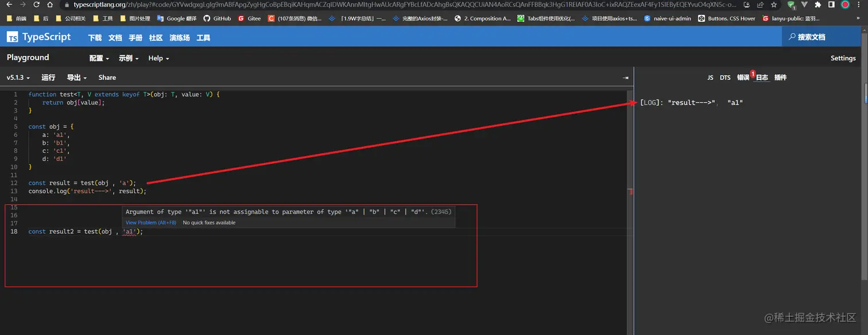Click Share in the playground toolbar
The image size is (868, 335).
tap(107, 78)
